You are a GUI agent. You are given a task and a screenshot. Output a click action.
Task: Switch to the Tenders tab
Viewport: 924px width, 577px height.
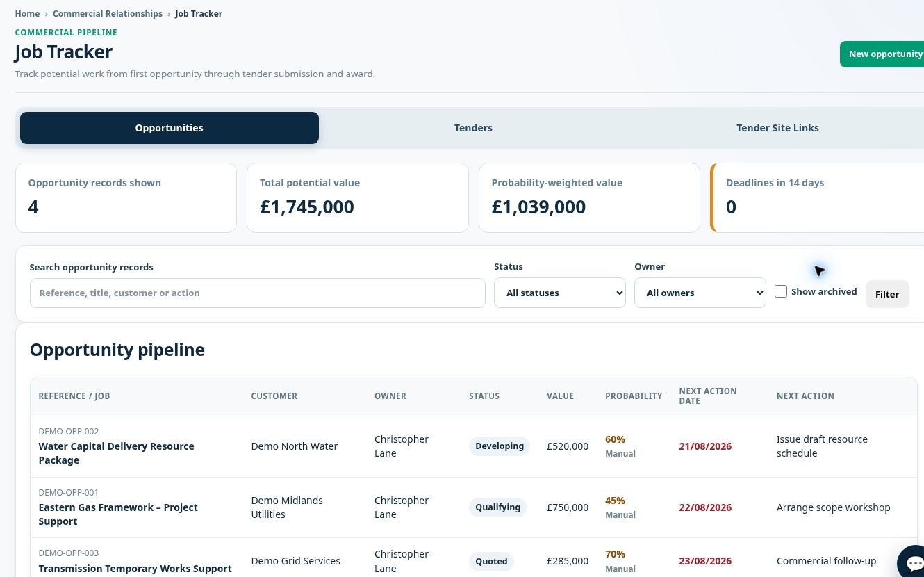pos(473,128)
